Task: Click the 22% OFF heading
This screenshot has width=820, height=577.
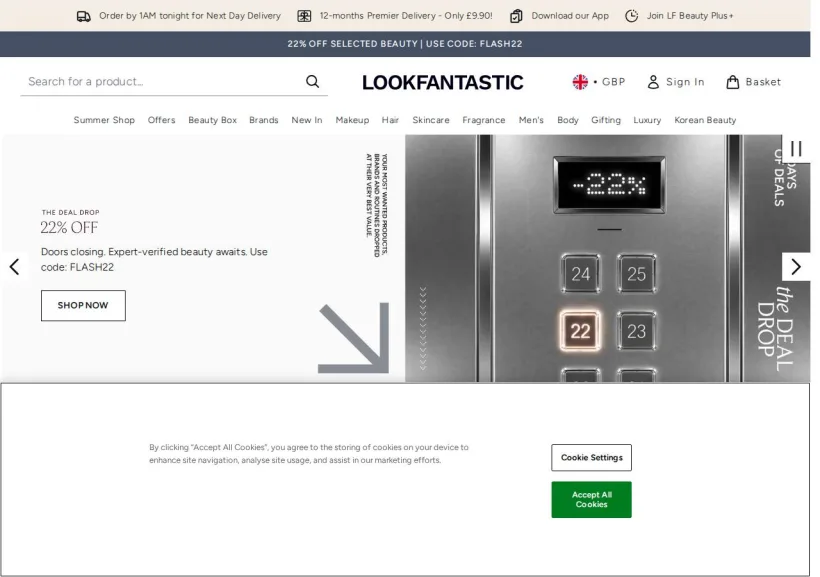Action: tap(69, 228)
